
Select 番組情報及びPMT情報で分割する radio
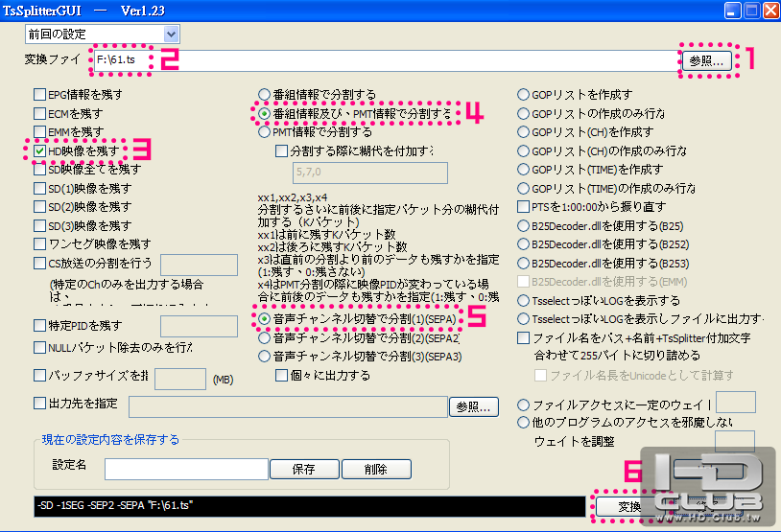coord(264,113)
